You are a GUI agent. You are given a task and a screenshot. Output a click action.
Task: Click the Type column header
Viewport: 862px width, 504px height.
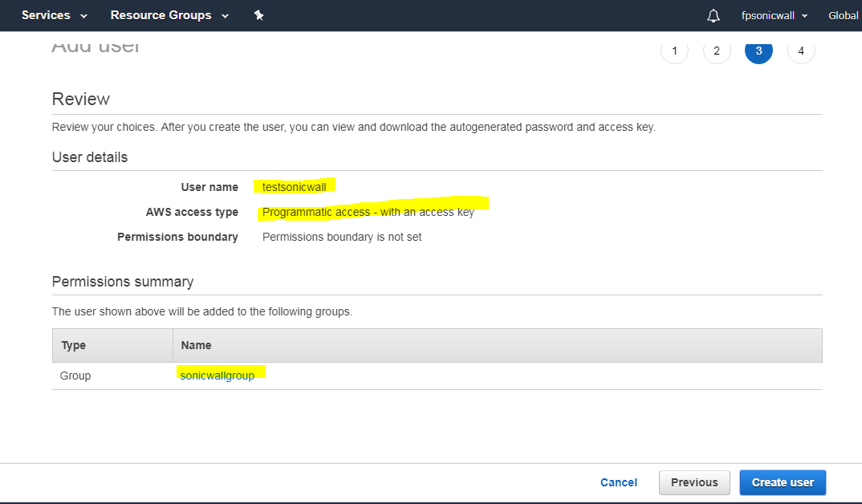tap(73, 345)
